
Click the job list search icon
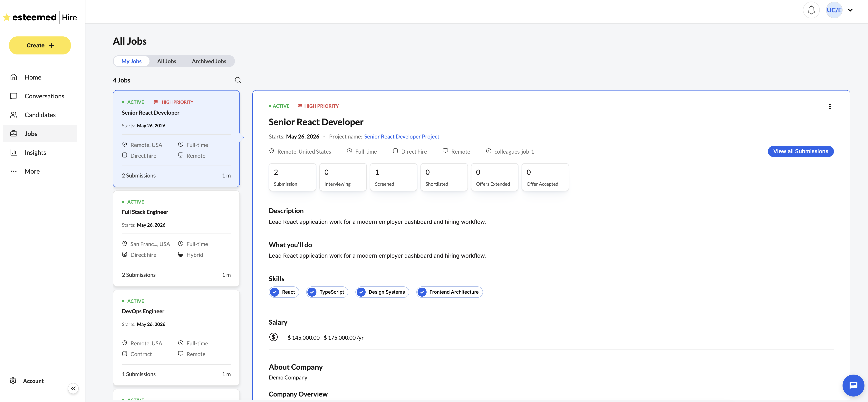click(237, 80)
